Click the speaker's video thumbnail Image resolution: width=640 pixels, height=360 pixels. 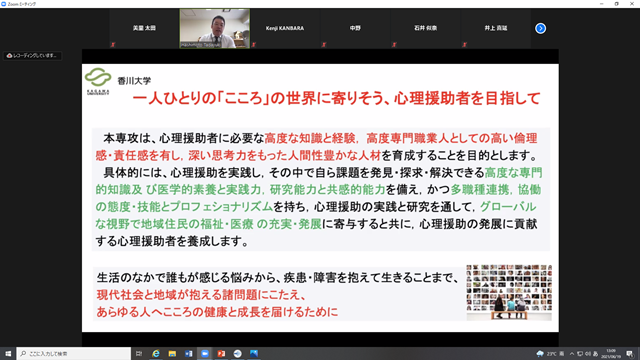pos(215,28)
